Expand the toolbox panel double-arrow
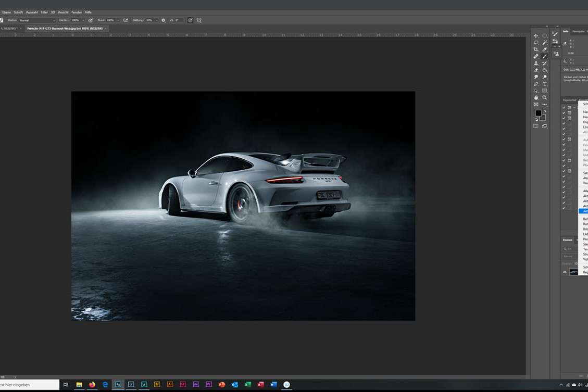The height and width of the screenshot is (392, 588). [x=546, y=26]
